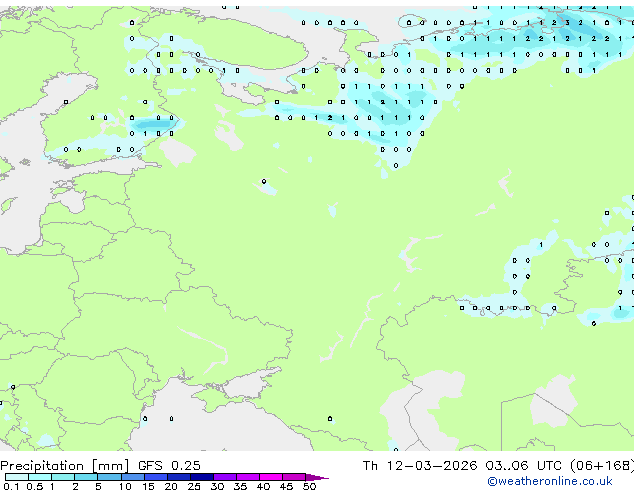Click the 0.5–1 mm legend color swatch
The width and height of the screenshot is (634, 490).
pyautogui.click(x=40, y=477)
